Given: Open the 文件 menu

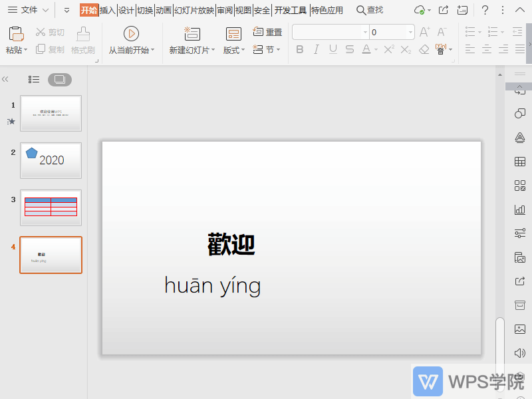Looking at the screenshot, I should [28, 10].
